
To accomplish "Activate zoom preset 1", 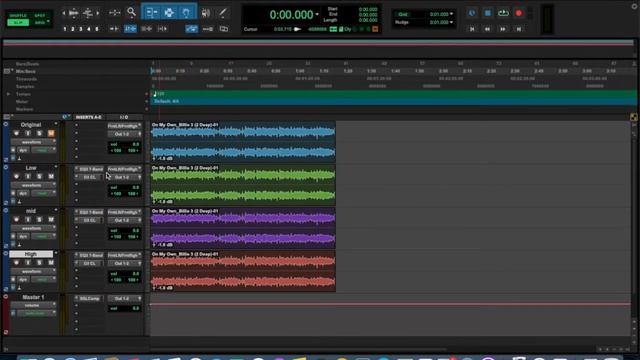I will [65, 29].
